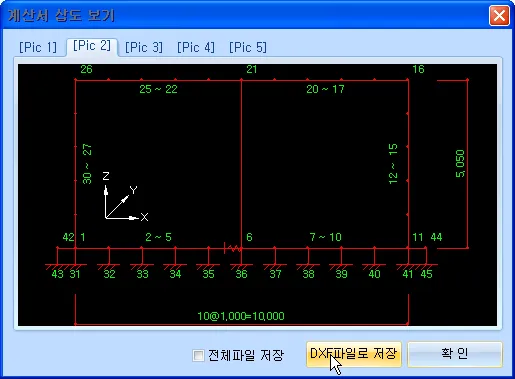Go to the [Pic 5] tab

coord(248,47)
